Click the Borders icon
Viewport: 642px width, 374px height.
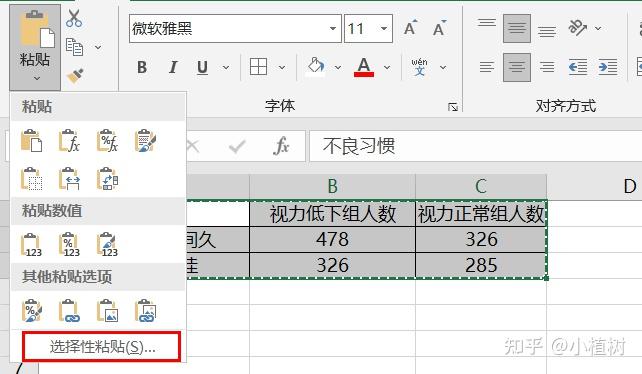click(x=258, y=67)
